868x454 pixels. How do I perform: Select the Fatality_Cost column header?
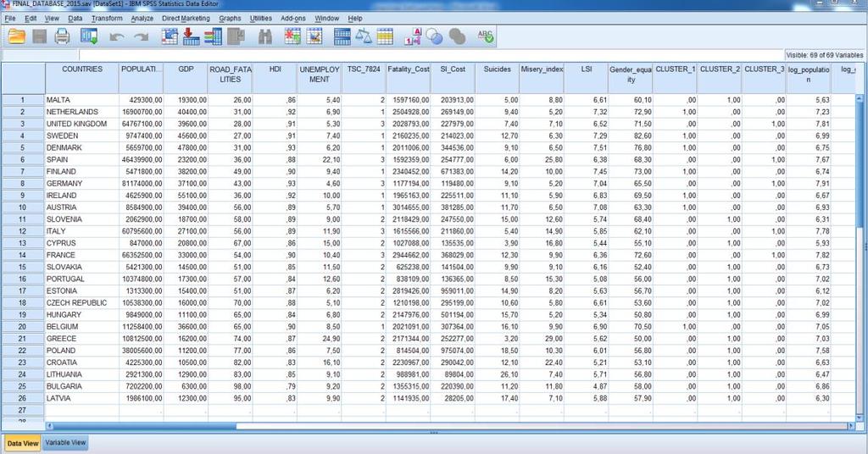pyautogui.click(x=408, y=78)
